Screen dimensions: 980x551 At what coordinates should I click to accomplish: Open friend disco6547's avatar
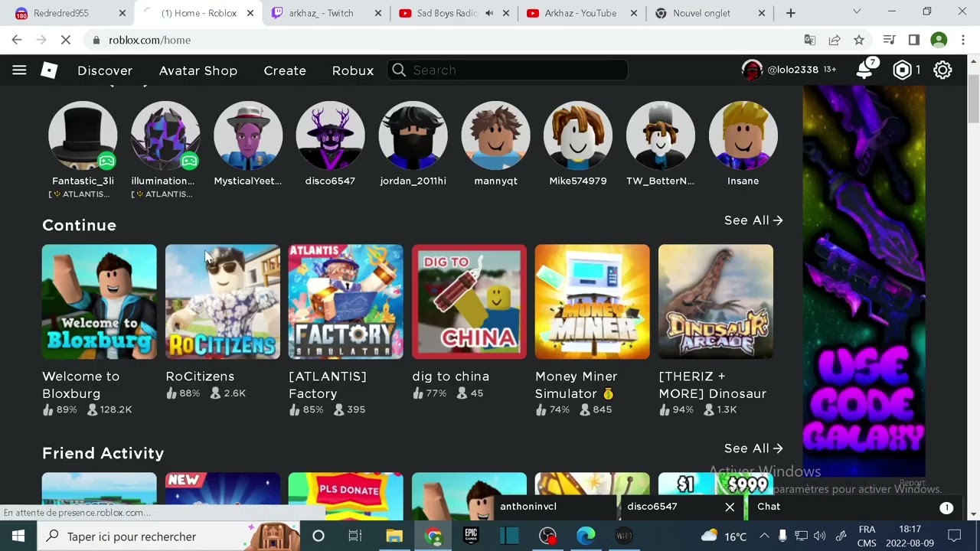click(330, 135)
